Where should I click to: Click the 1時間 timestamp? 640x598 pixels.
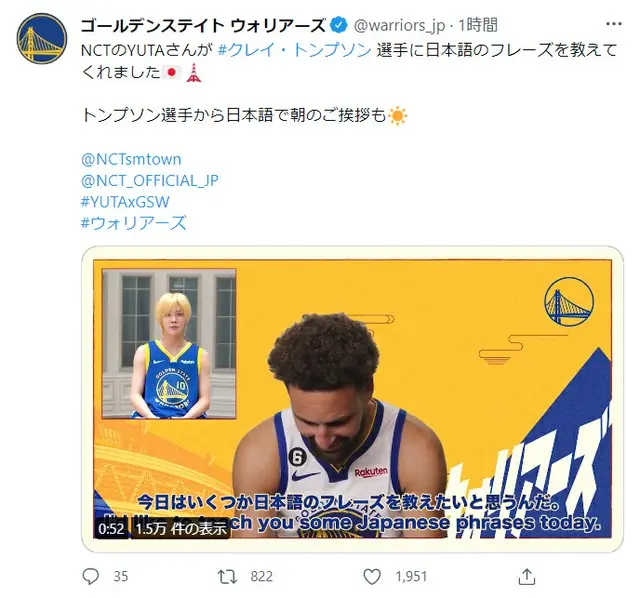(x=478, y=25)
